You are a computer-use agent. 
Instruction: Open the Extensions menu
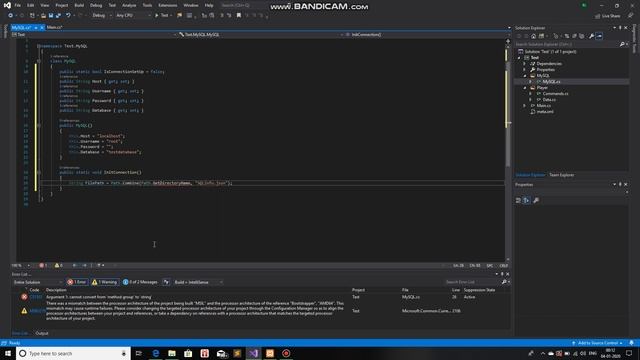(168, 5)
